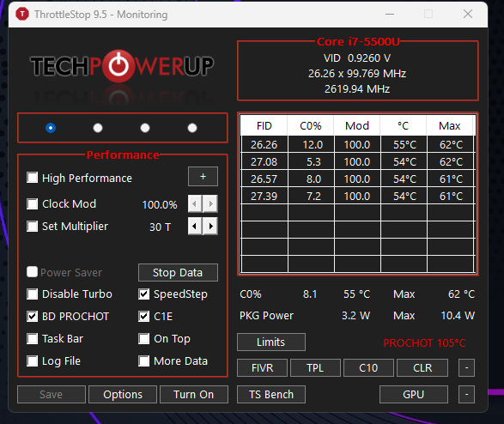Click the Stop Data button
The height and width of the screenshot is (424, 504).
pyautogui.click(x=178, y=273)
